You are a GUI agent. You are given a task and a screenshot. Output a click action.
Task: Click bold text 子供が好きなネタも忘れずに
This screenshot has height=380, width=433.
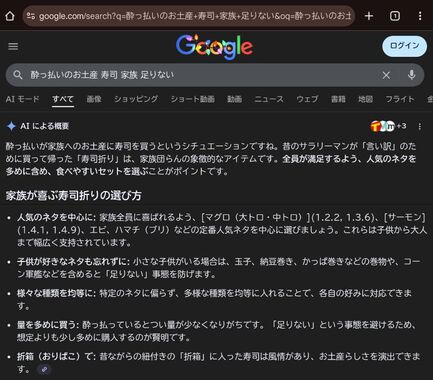pos(73,262)
